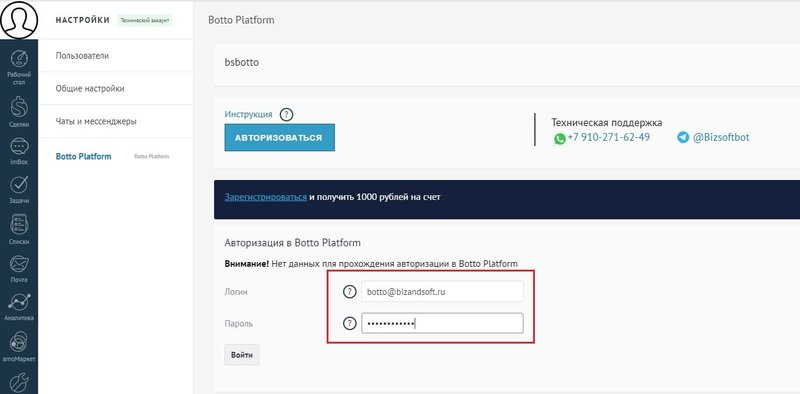This screenshot has height=394, width=800.
Task: Click help icon next to Инструкция
Action: click(x=287, y=114)
